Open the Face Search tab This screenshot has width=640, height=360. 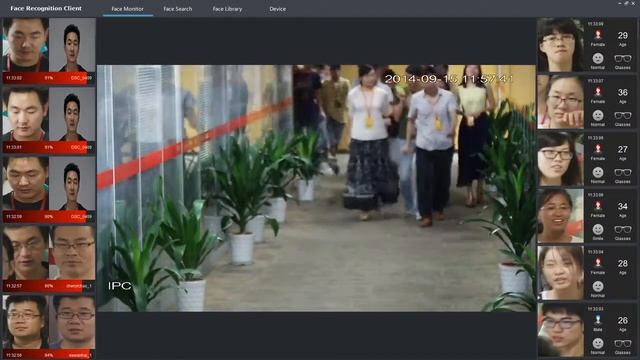(x=178, y=9)
